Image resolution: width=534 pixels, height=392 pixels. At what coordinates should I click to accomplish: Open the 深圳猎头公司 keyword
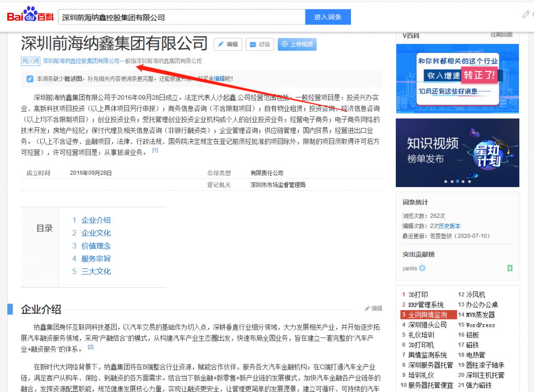428,325
